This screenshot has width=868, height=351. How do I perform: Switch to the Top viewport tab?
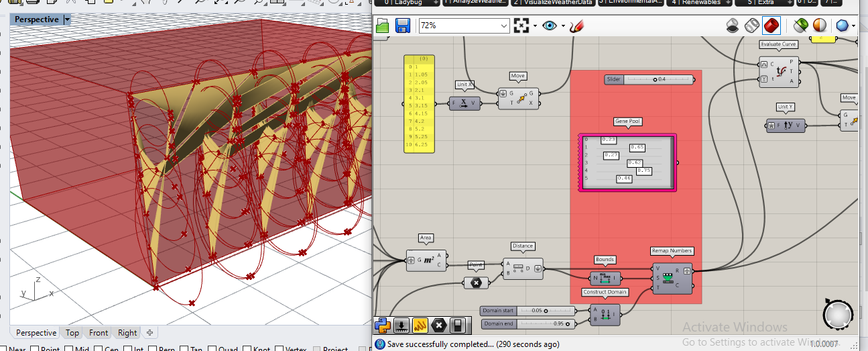click(x=72, y=333)
